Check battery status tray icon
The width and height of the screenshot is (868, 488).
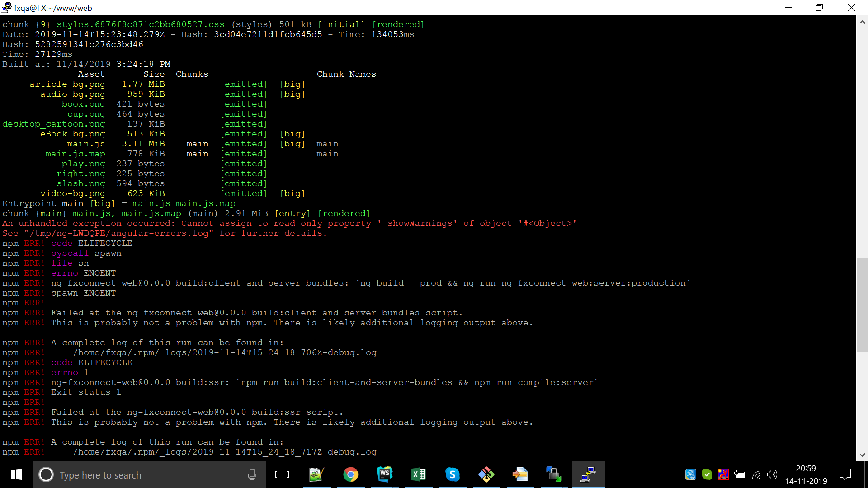click(x=740, y=474)
